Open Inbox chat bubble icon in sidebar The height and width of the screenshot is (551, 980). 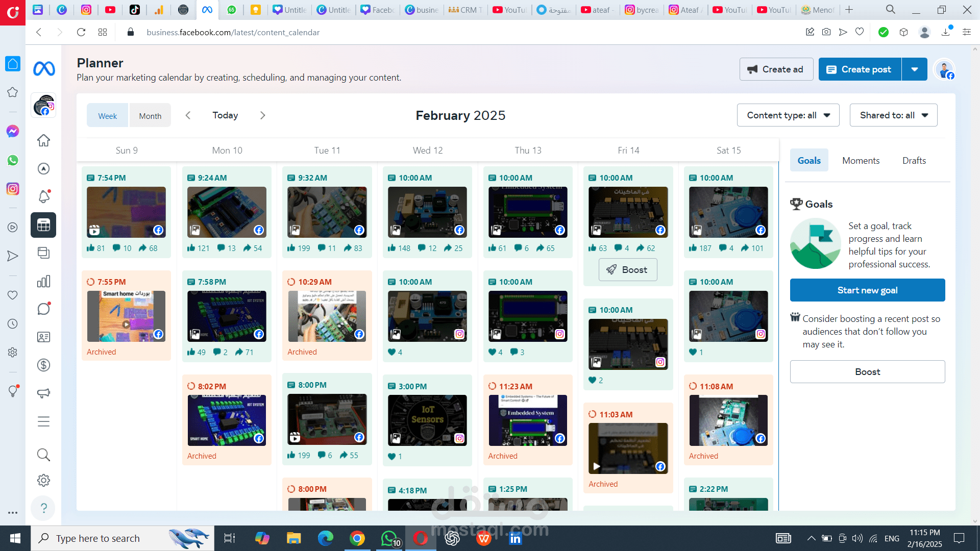click(x=43, y=309)
